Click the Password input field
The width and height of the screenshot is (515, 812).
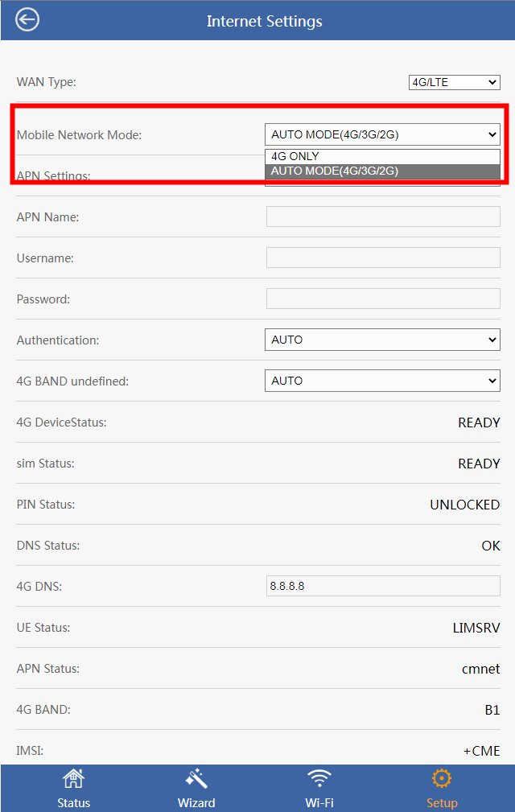tap(383, 299)
